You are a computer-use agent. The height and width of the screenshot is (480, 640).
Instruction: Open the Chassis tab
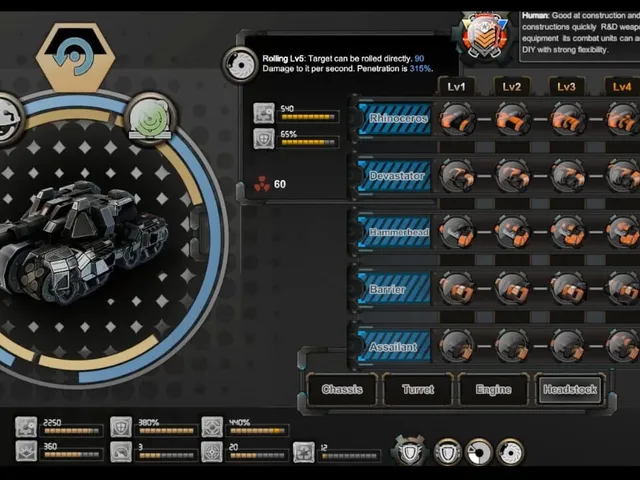click(342, 389)
